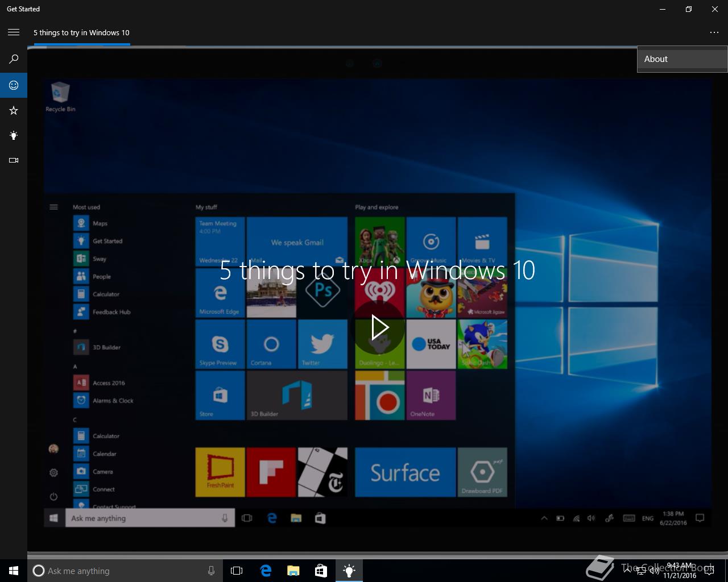Close the Get Started window

pos(715,9)
